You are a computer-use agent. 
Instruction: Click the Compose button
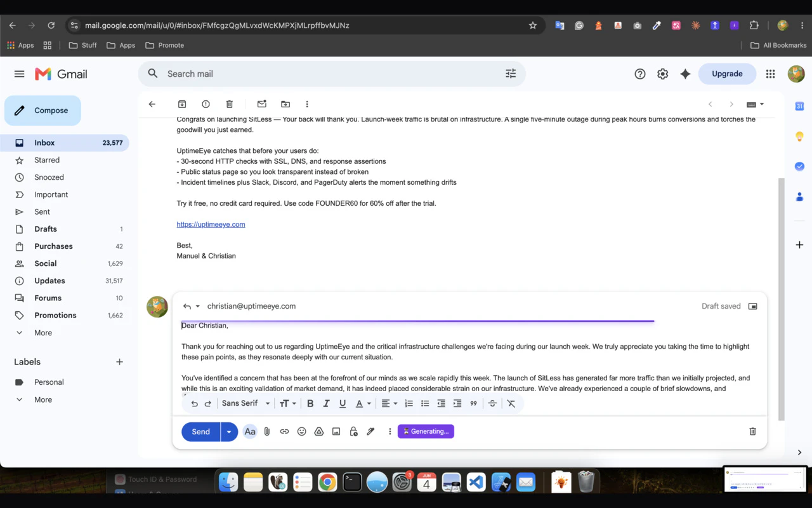43,110
